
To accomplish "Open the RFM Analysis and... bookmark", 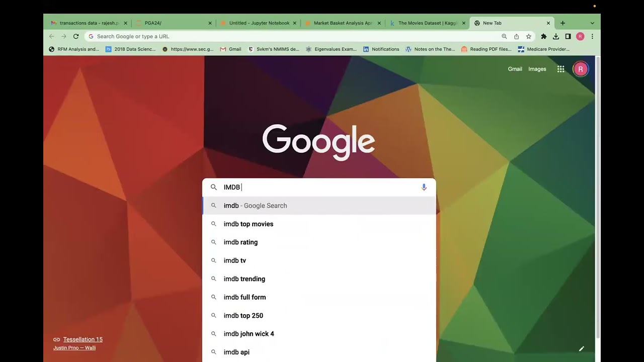I will tap(74, 49).
